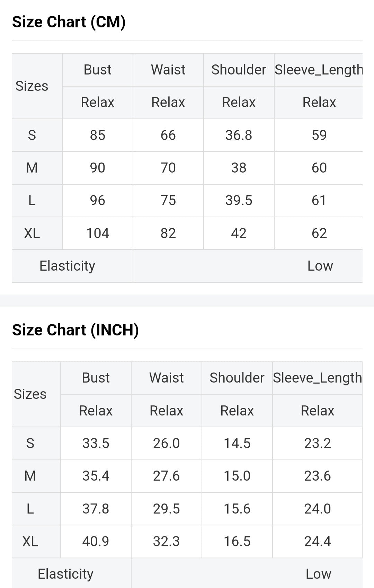
Task: Select the 24.4 sleeve length cell
Action: pyautogui.click(x=317, y=541)
